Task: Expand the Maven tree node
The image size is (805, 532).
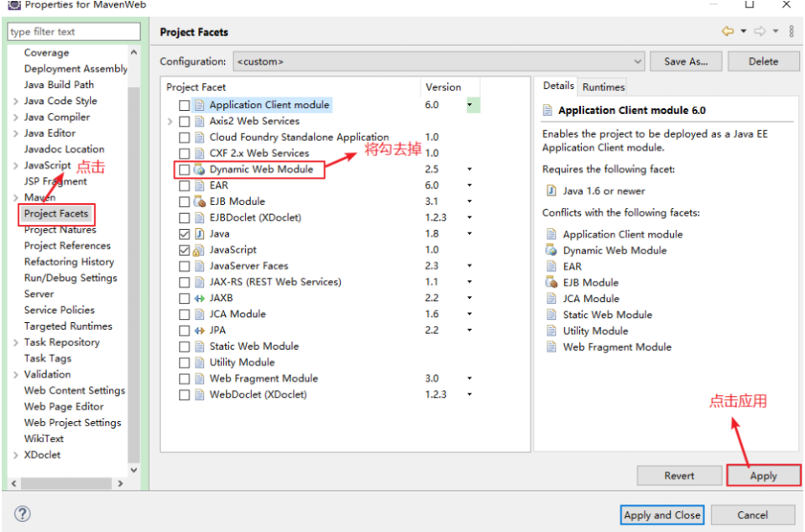Action: pyautogui.click(x=15, y=197)
